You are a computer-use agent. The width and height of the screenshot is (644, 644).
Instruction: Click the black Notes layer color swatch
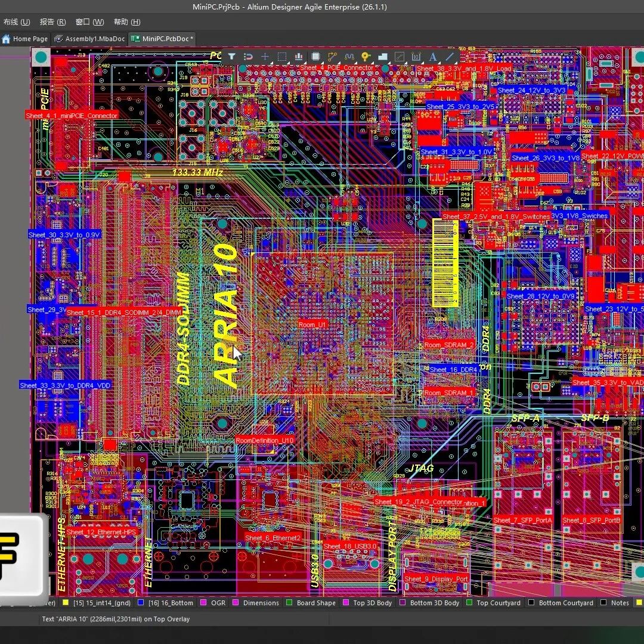tap(603, 602)
